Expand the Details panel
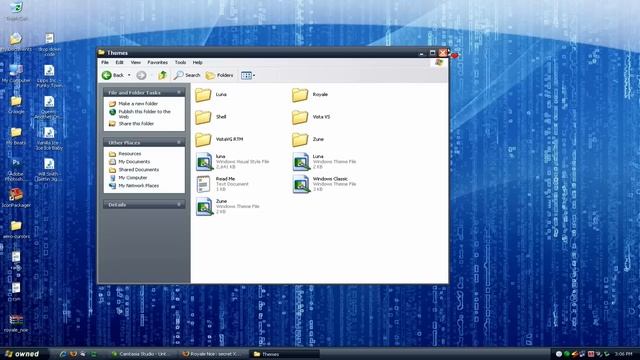This screenshot has width=640, height=360. tap(179, 204)
